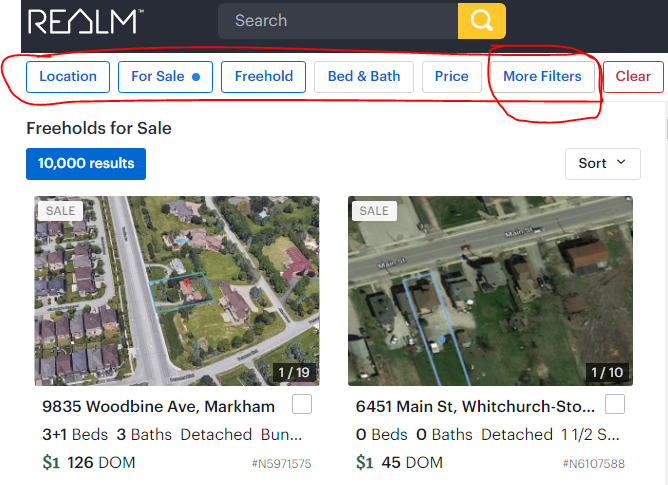Screen dimensions: 668x485
Task: Click the REALM logo
Action: [85, 21]
